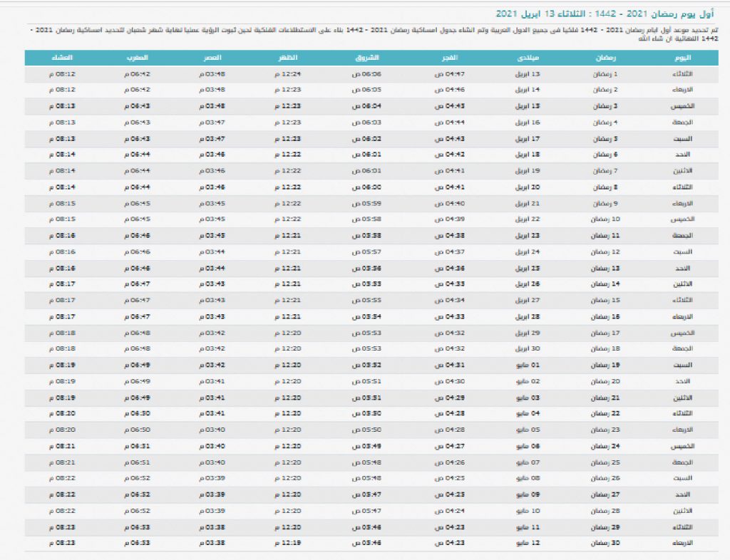Select the Fajr time '04:35 ص'

[450, 284]
